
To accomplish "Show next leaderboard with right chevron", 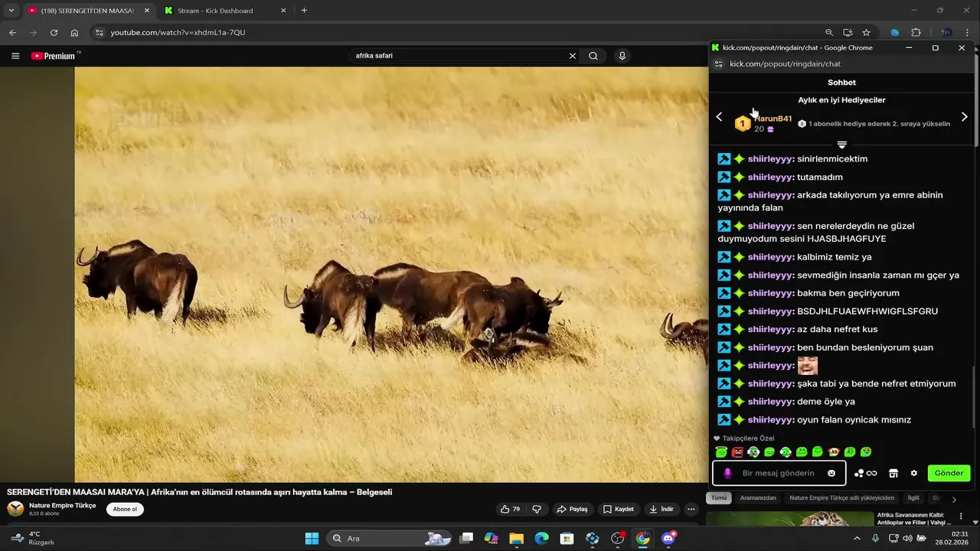I will 964,116.
